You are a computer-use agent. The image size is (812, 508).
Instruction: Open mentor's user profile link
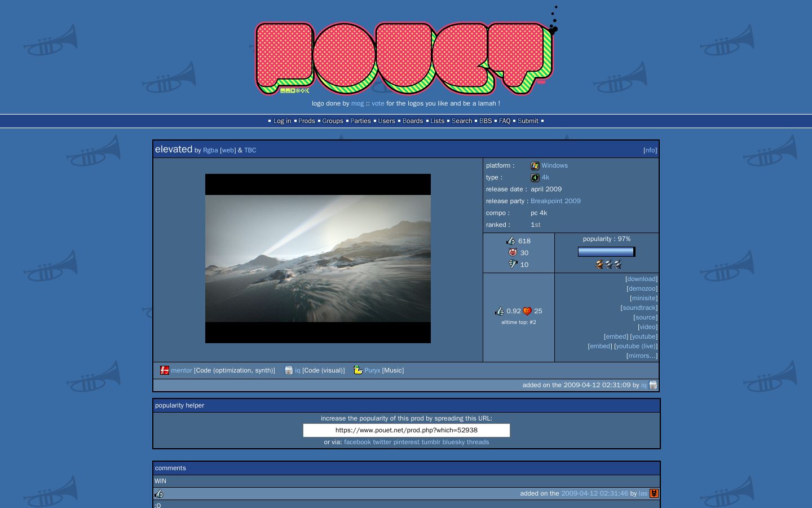pyautogui.click(x=182, y=370)
